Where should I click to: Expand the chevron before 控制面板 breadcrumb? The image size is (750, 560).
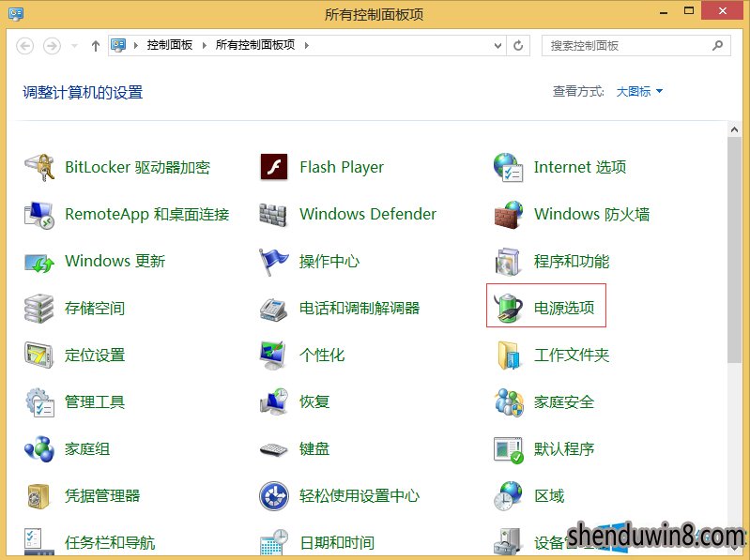tap(136, 46)
